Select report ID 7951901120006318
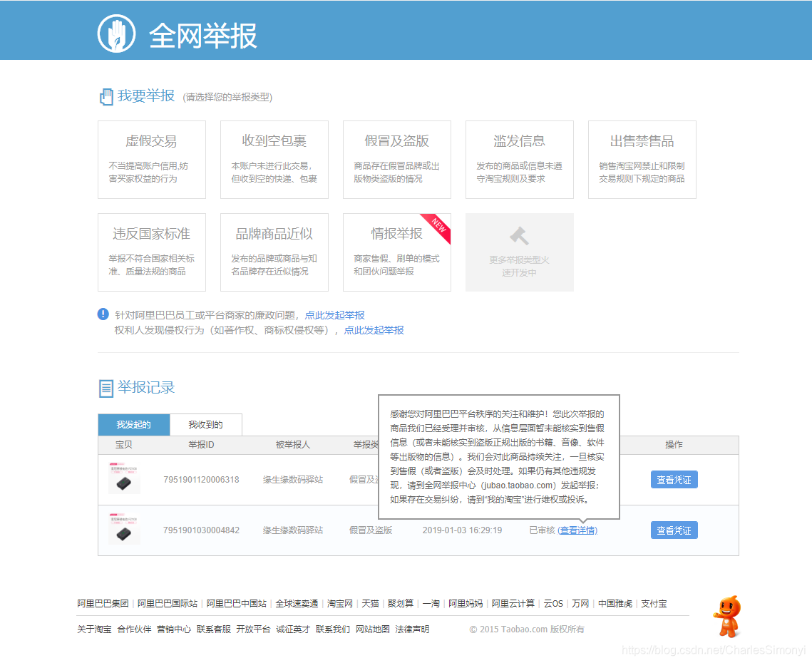 [202, 480]
